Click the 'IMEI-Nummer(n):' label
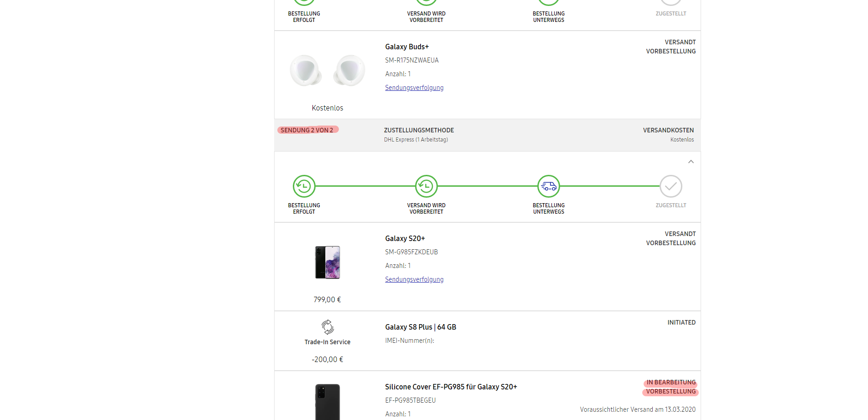This screenshot has height=420, width=868. [410, 341]
